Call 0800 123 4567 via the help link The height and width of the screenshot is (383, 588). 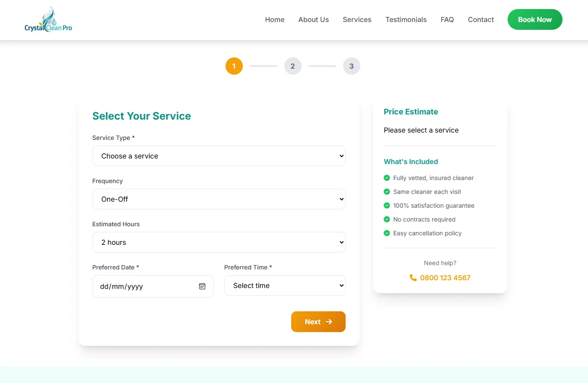click(x=445, y=278)
